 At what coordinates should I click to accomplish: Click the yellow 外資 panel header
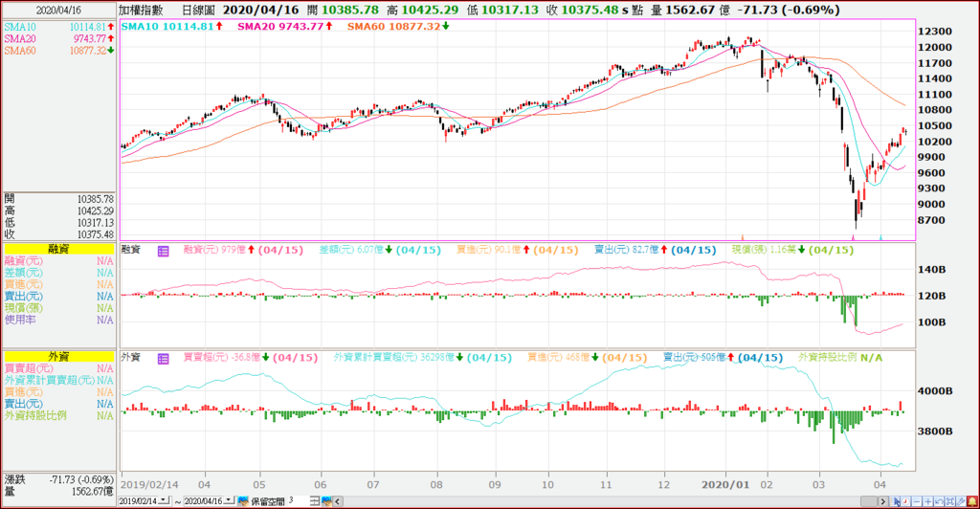58,357
